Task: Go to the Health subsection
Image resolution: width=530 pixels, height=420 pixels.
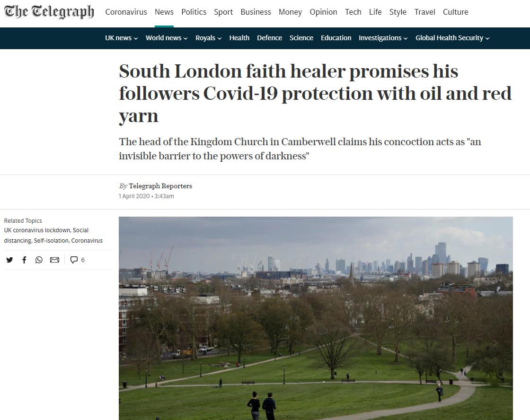Action: (239, 38)
